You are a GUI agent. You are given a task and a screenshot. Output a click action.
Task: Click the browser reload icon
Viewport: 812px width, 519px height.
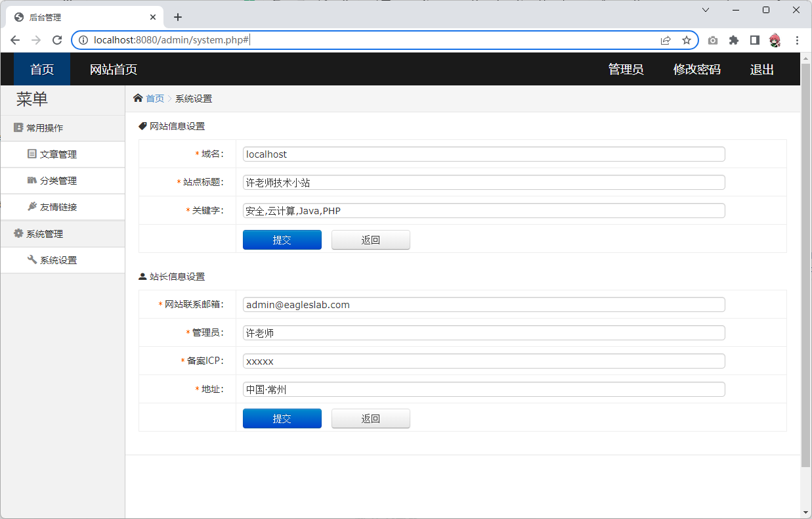click(57, 40)
